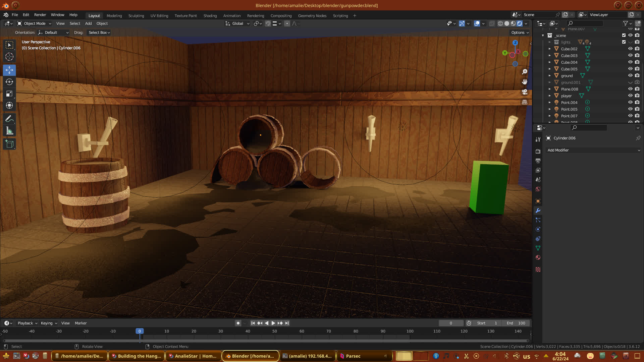Select the Move tool in the toolbar

tap(9, 70)
